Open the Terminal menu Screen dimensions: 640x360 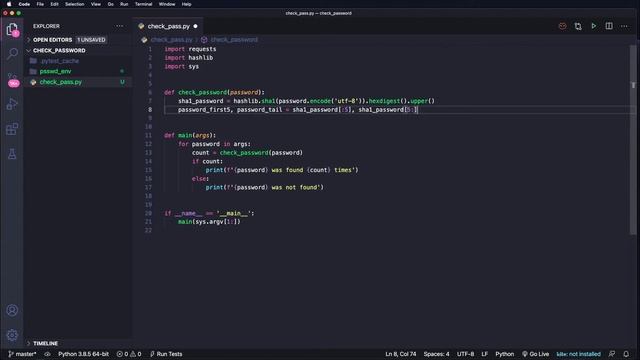click(x=143, y=4)
